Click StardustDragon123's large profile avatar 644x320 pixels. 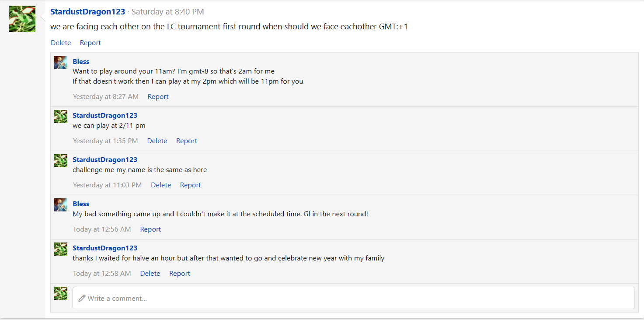coord(22,19)
